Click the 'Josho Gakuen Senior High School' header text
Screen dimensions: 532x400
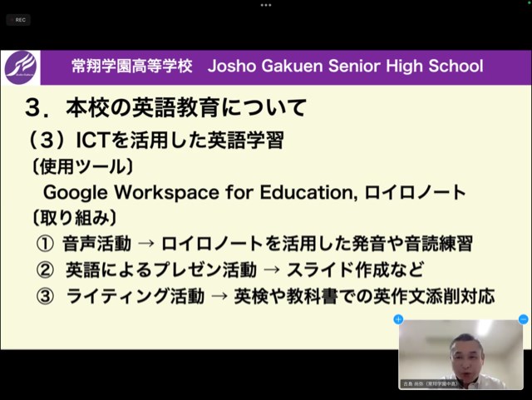click(x=346, y=66)
